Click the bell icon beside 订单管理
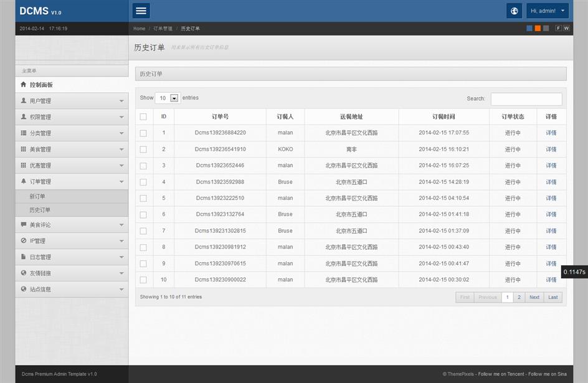Image resolution: width=588 pixels, height=383 pixels. [24, 181]
